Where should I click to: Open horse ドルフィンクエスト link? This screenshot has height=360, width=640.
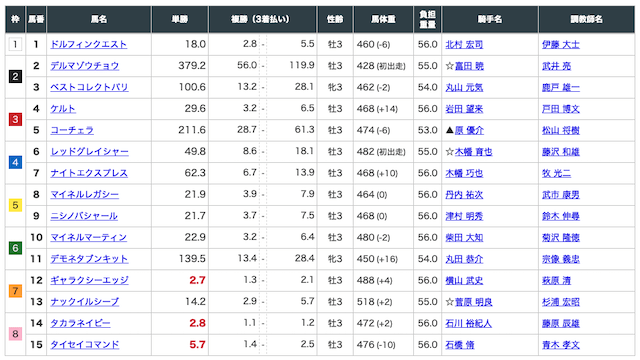(x=89, y=44)
